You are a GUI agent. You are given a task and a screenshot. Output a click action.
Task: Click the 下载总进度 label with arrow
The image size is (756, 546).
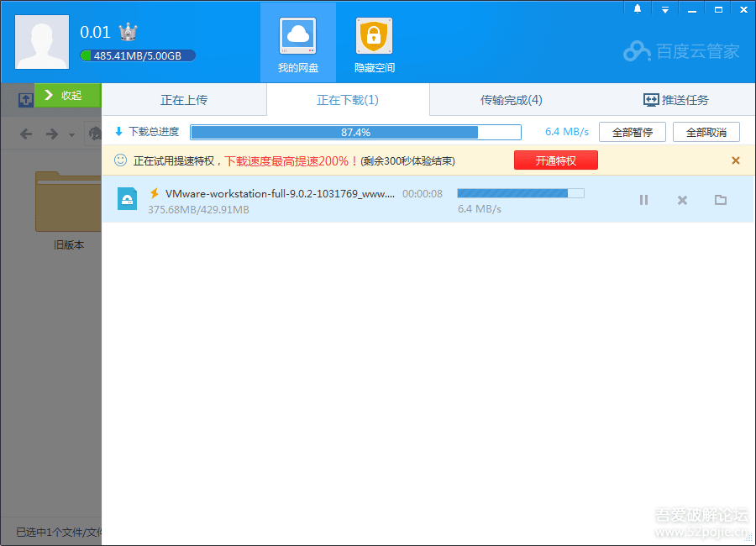(146, 132)
